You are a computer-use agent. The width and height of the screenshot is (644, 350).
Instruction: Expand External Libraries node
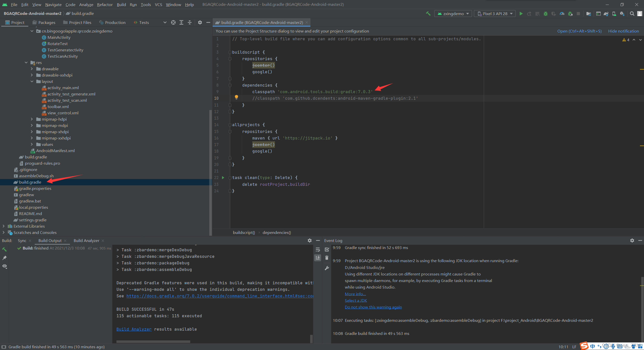click(4, 226)
